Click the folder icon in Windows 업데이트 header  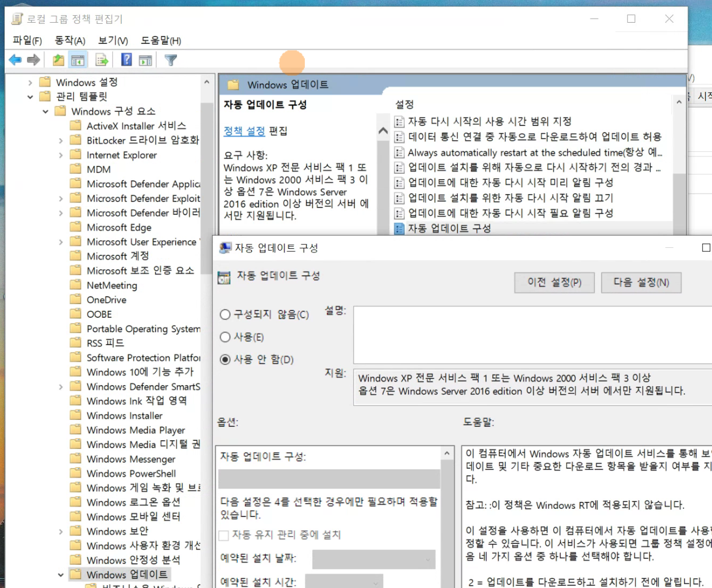(234, 85)
